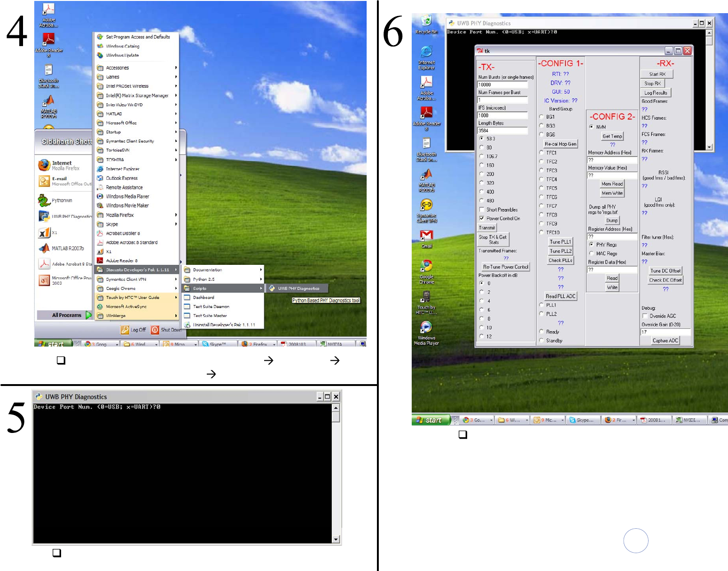Open Windows Movie Maker program entry
Viewport: 728px width, 571px height.
pos(127,206)
